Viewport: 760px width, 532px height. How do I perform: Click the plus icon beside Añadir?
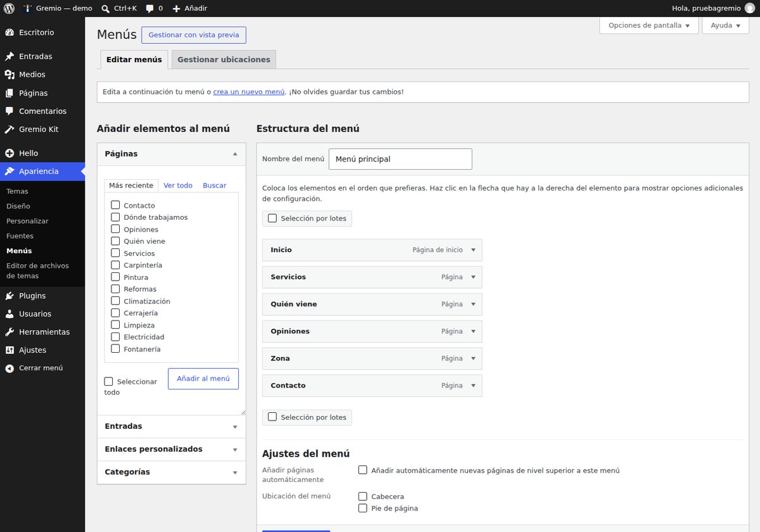[x=177, y=8]
